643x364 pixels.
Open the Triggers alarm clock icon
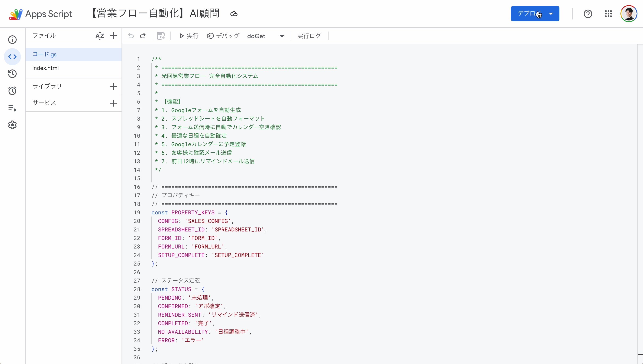click(12, 91)
